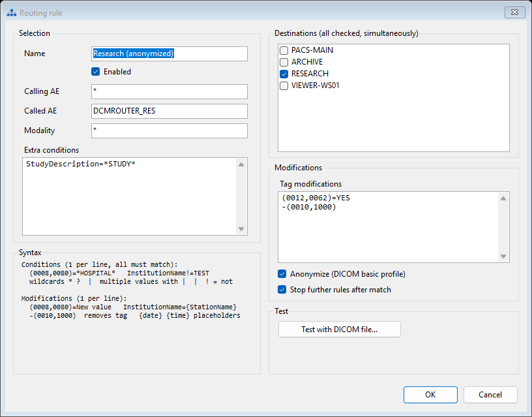Toggle the Enabled checkbox
This screenshot has height=417, width=532.
[x=95, y=72]
